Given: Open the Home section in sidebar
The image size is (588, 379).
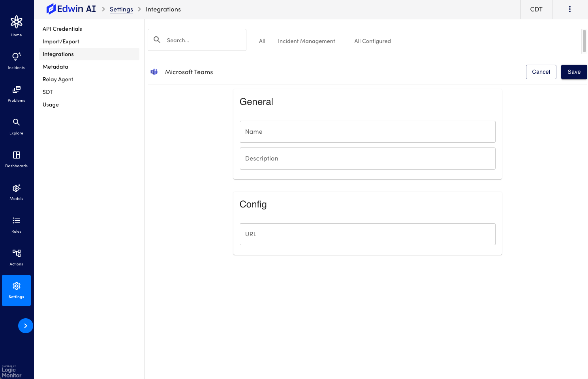Looking at the screenshot, I should 16,26.
